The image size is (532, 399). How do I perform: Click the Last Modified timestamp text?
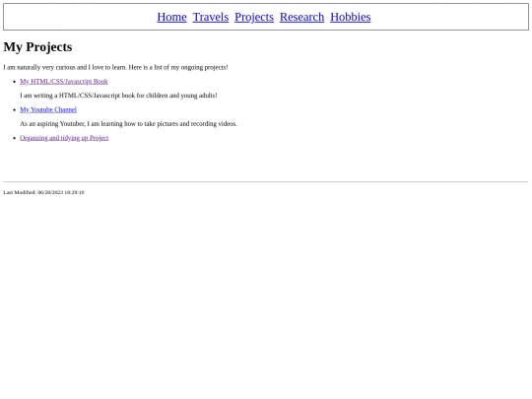pyautogui.click(x=43, y=192)
